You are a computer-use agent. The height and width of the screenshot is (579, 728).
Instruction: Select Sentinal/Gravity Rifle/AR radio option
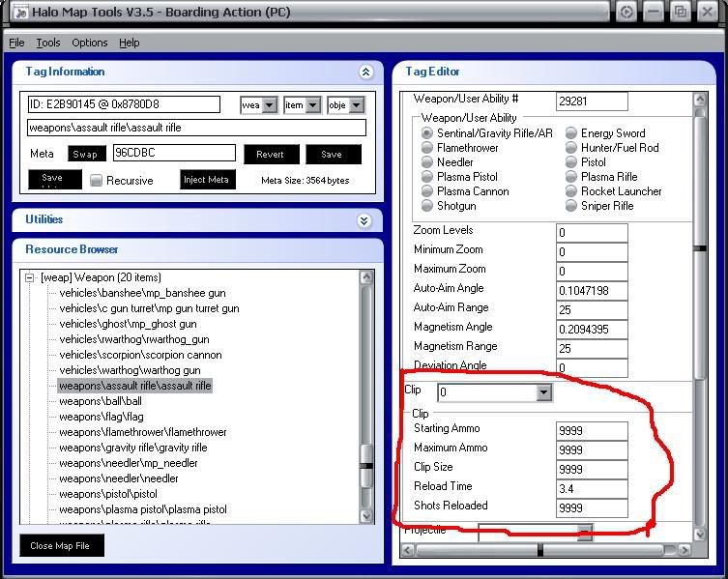[426, 133]
